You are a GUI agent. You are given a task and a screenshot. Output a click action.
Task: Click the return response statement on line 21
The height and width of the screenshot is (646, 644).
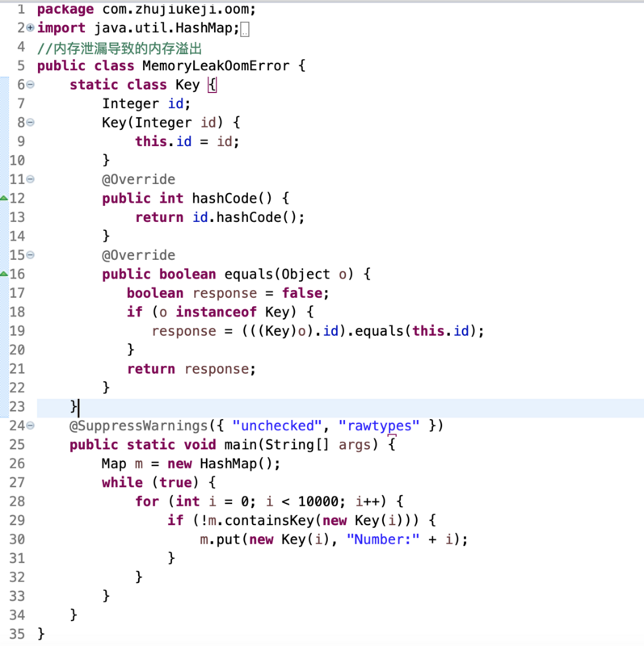(192, 369)
